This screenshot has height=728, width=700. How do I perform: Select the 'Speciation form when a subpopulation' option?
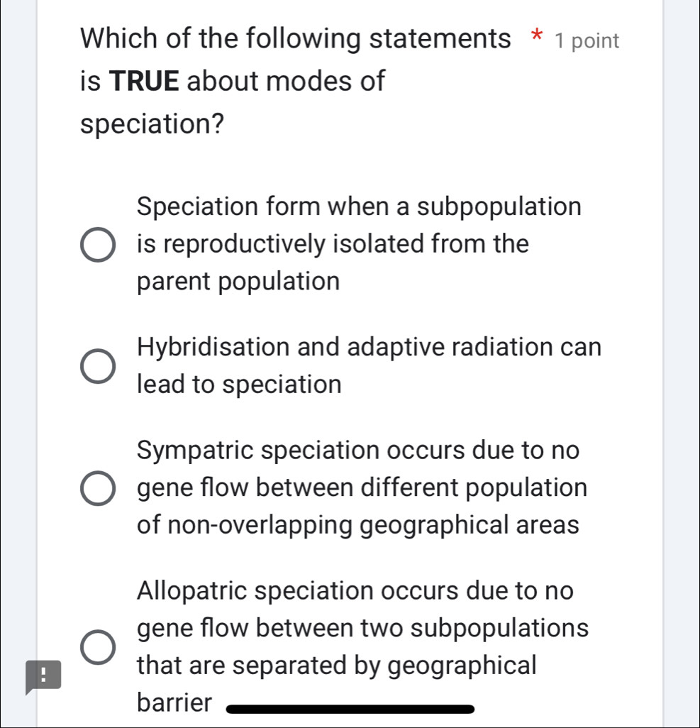[x=98, y=244]
